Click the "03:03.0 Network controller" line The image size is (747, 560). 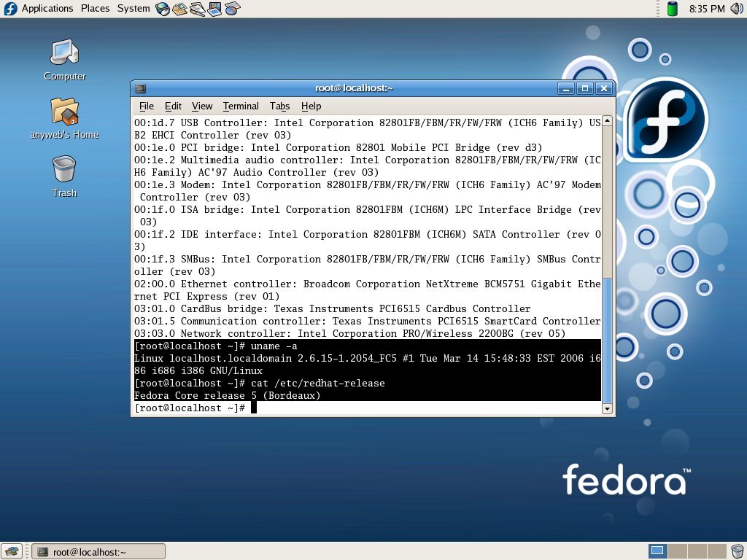click(349, 334)
